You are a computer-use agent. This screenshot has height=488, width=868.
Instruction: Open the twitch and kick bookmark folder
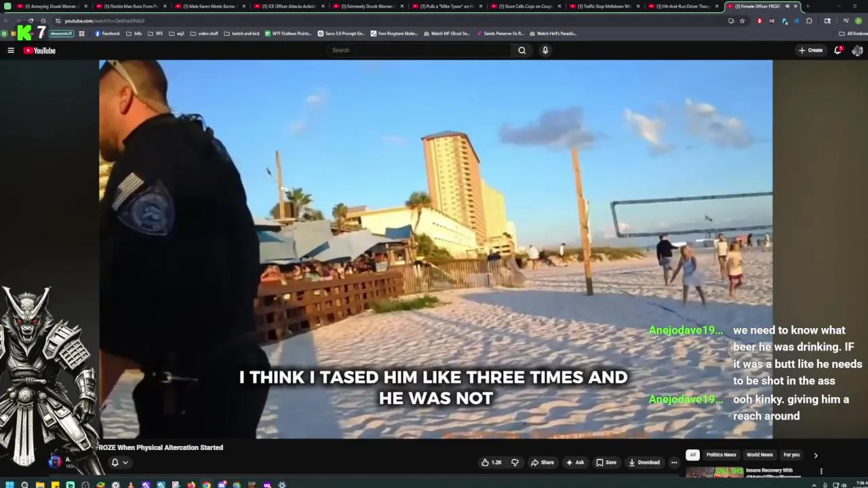(241, 33)
